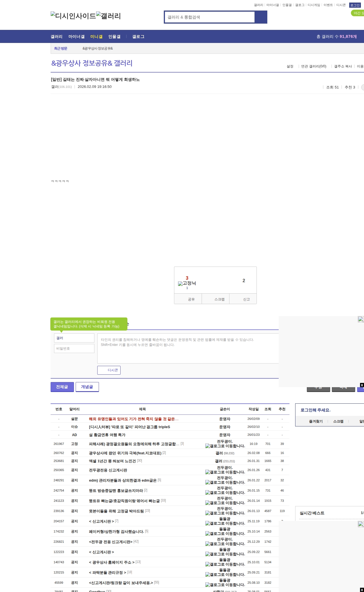Select 미니갤 in the navigation bar

(96, 37)
